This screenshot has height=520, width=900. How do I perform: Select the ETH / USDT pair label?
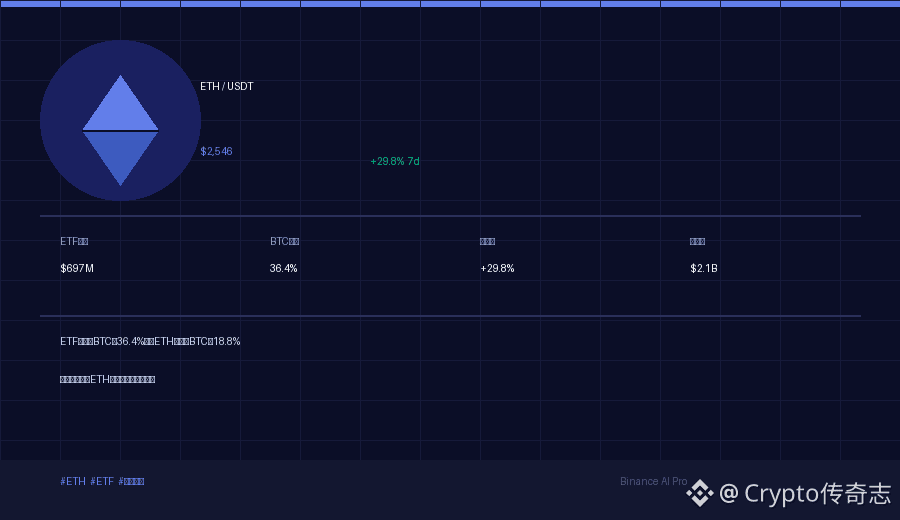tap(227, 86)
